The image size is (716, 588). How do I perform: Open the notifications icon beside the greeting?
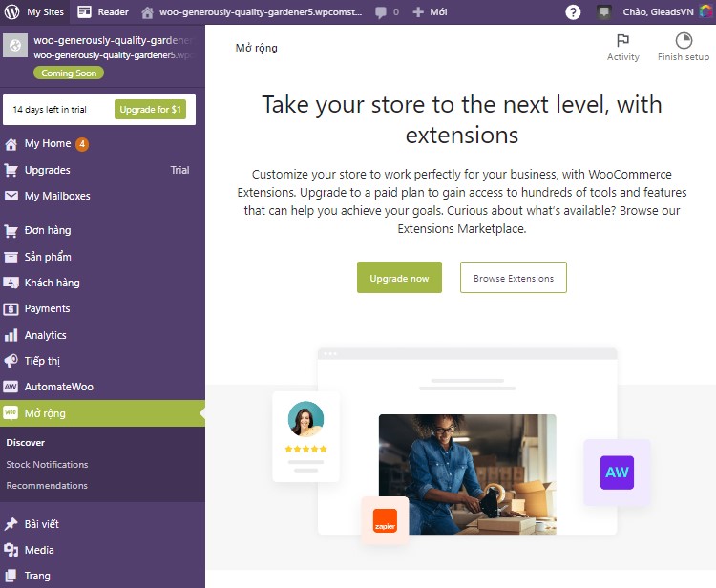click(603, 12)
